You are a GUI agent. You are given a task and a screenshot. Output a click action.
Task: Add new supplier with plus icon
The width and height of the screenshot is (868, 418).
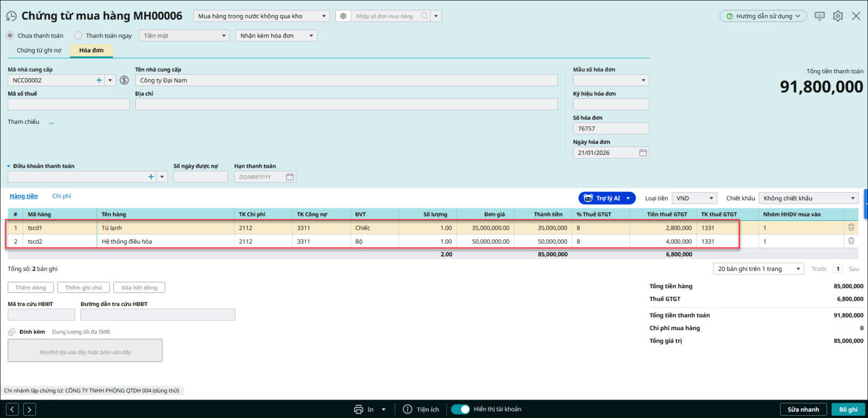tap(99, 80)
